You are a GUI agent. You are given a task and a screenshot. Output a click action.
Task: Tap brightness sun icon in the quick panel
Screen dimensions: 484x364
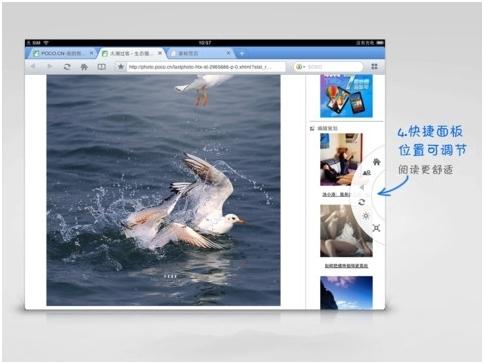tap(366, 216)
